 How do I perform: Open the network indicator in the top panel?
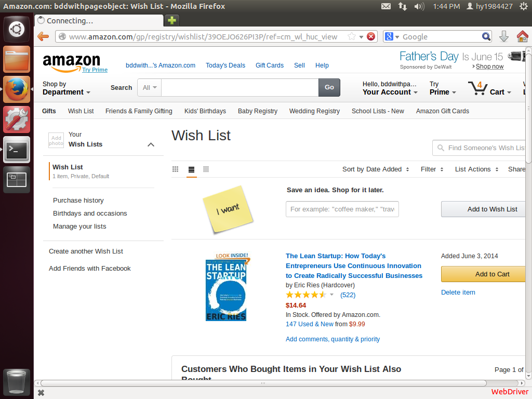click(x=403, y=6)
